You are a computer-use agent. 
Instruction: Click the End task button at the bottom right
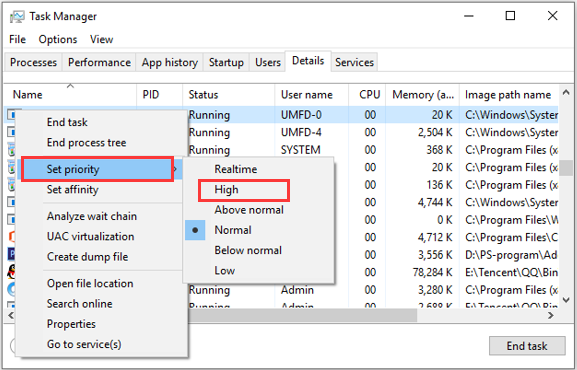pyautogui.click(x=527, y=346)
